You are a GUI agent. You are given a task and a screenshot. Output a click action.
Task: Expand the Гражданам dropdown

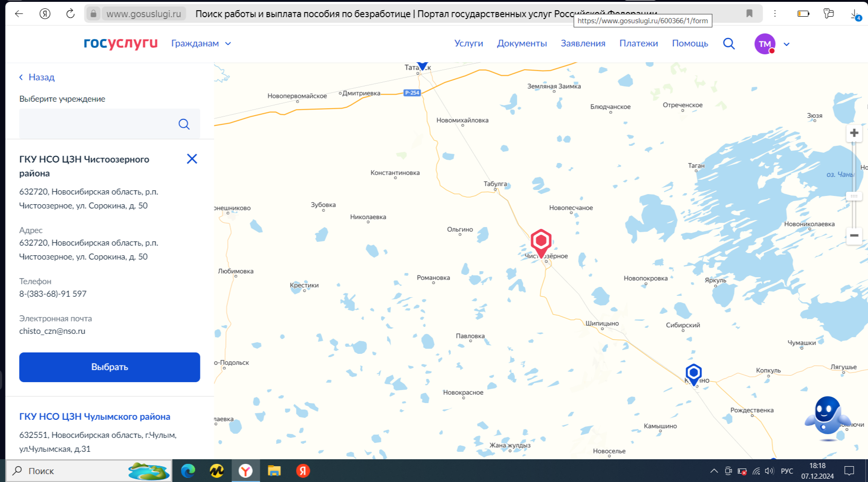tap(201, 44)
